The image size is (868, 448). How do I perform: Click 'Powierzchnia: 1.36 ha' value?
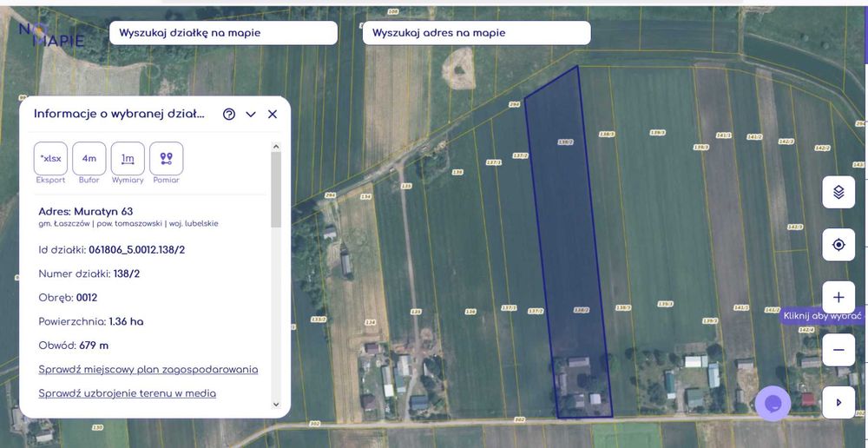[x=126, y=321]
